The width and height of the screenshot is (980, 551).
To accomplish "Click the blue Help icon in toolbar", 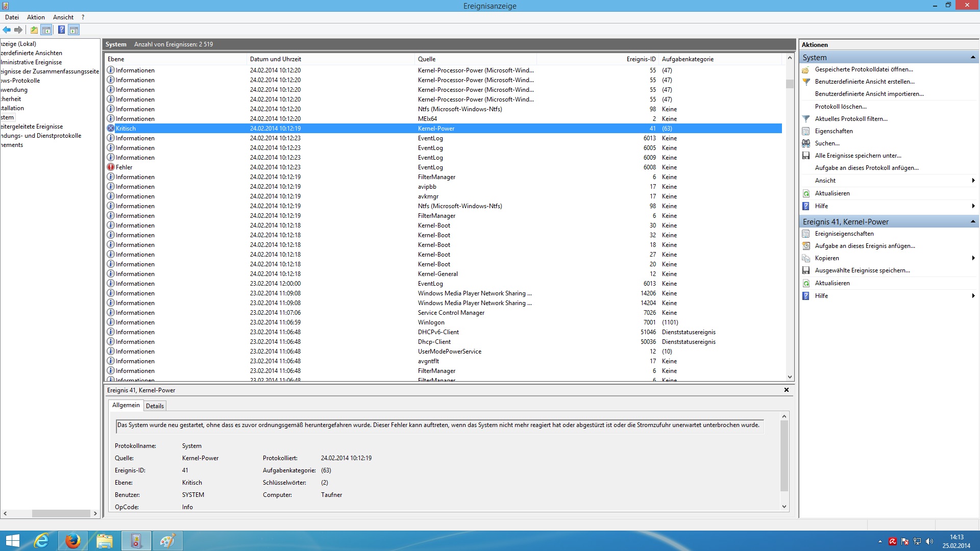I will [61, 30].
